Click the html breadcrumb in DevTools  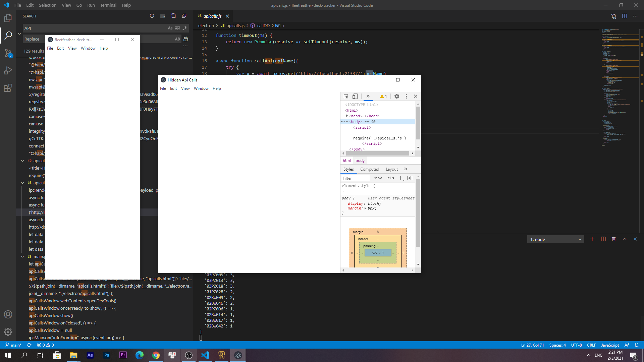(x=346, y=160)
